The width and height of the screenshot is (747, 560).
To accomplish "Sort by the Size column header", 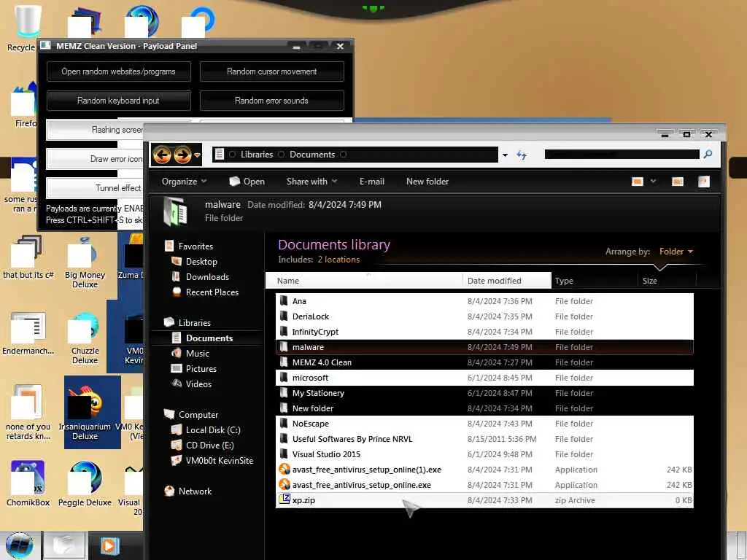I will coord(667,281).
